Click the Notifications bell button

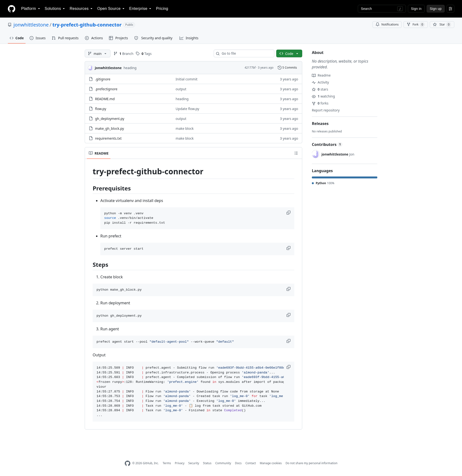coord(387,25)
